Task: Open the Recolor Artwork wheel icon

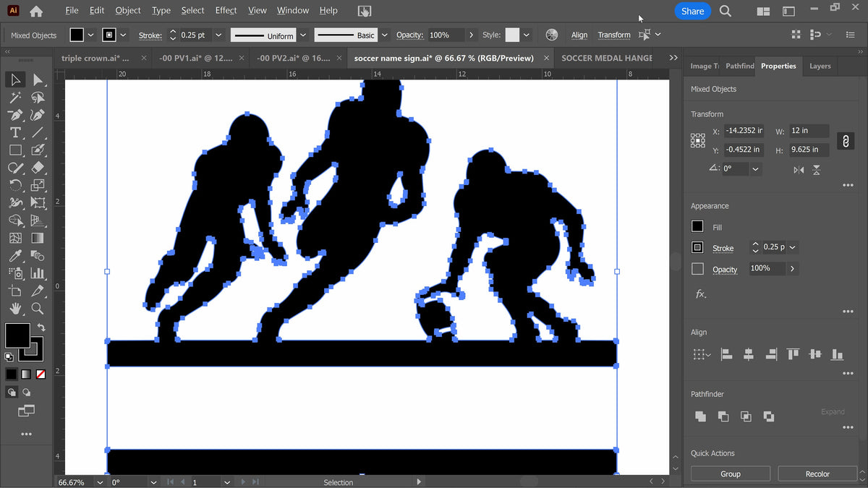Action: [552, 35]
